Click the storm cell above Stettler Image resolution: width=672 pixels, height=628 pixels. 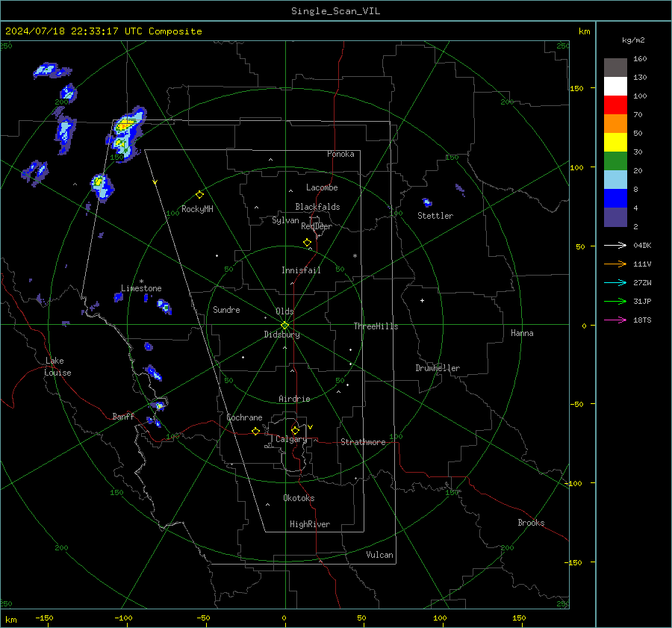coord(427,202)
